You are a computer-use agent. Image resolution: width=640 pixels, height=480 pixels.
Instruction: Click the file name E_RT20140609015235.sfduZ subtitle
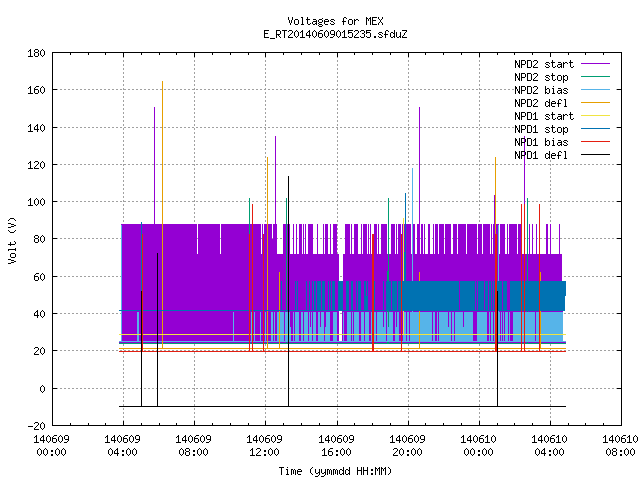[x=335, y=34]
